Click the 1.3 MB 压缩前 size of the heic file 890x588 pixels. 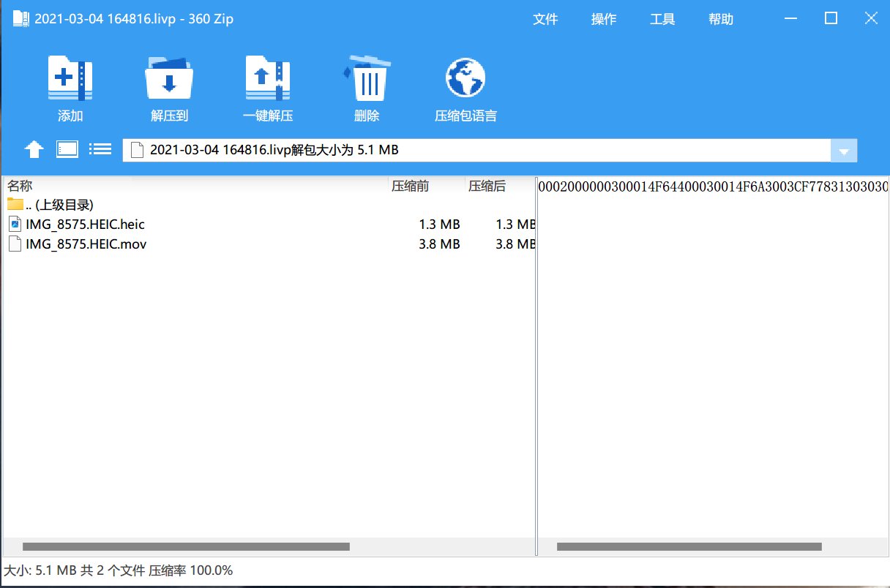point(439,225)
